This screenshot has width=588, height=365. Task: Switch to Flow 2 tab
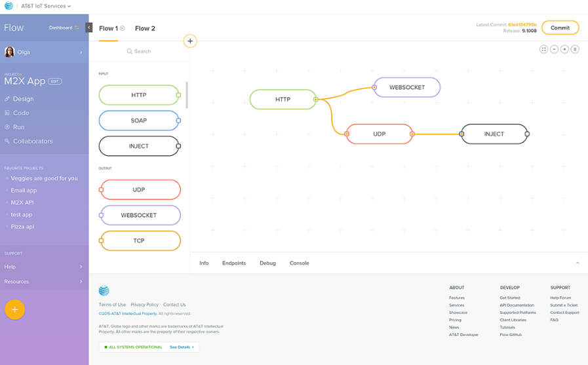click(145, 28)
